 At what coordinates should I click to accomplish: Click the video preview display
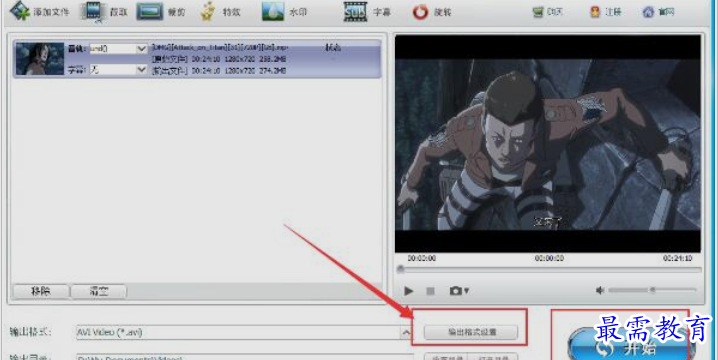[548, 144]
